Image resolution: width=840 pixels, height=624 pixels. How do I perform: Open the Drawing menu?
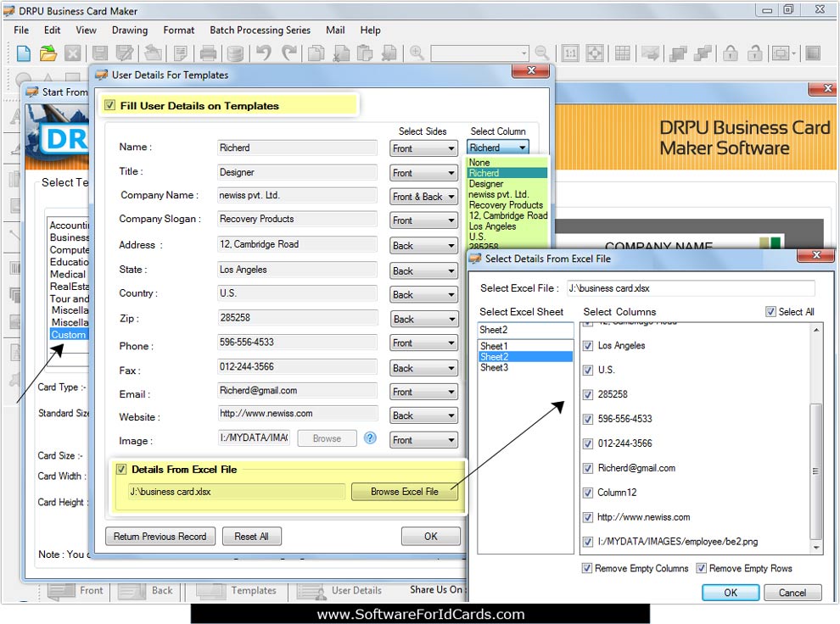130,30
